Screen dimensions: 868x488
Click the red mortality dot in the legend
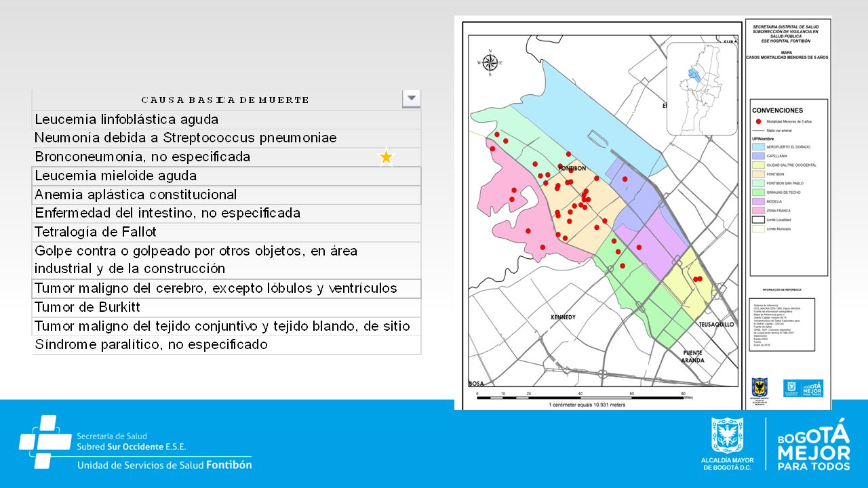(x=757, y=121)
